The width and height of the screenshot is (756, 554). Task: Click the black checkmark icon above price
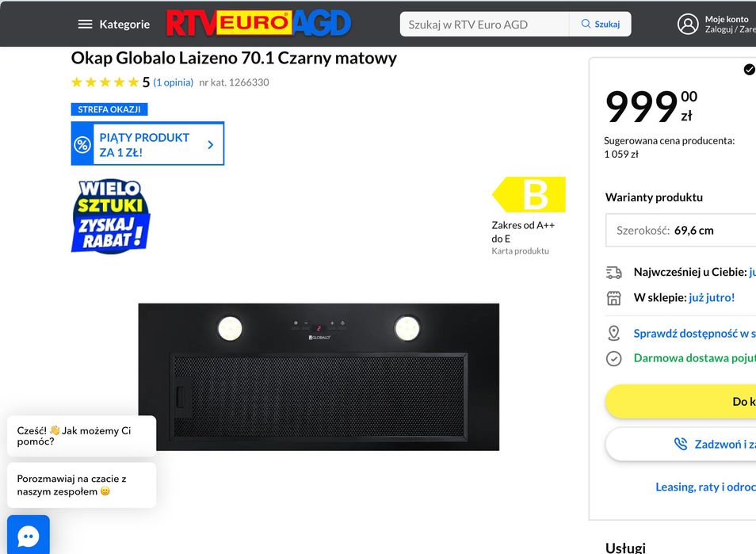[x=749, y=70]
